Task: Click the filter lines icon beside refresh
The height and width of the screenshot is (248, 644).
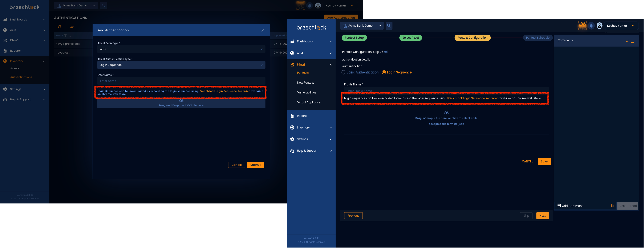Action: coord(72,27)
